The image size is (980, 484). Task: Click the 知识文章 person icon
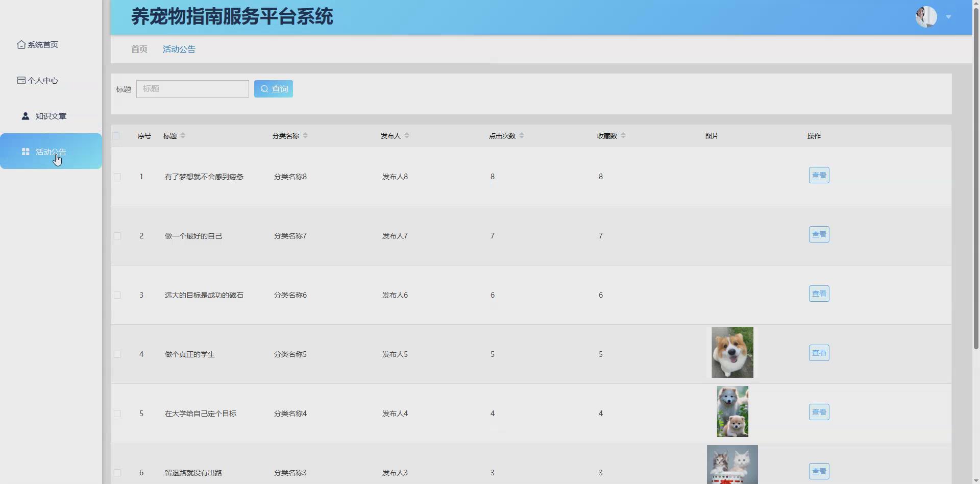25,116
